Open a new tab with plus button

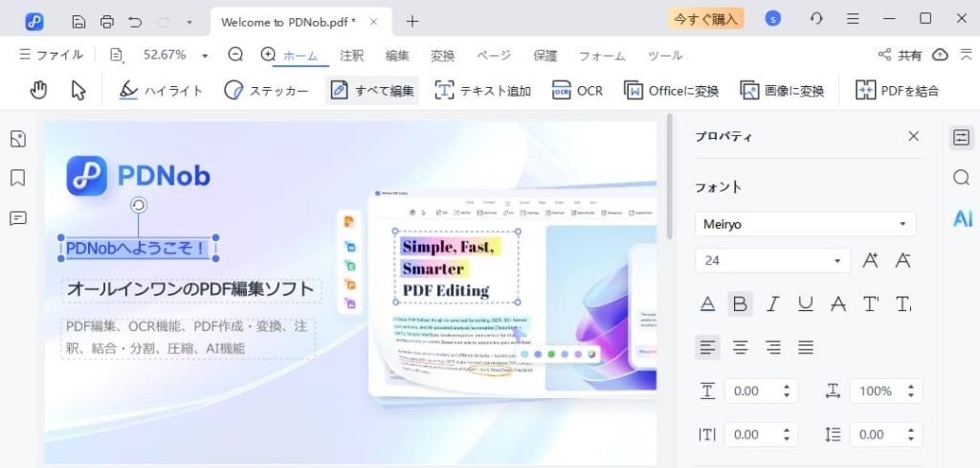pos(412,21)
